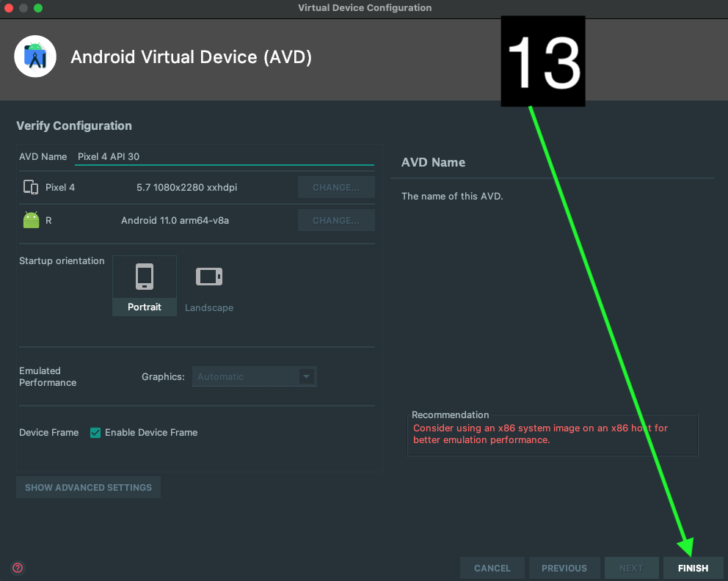
Task: Select the phone device icon beside Pixel 4
Action: (30, 187)
